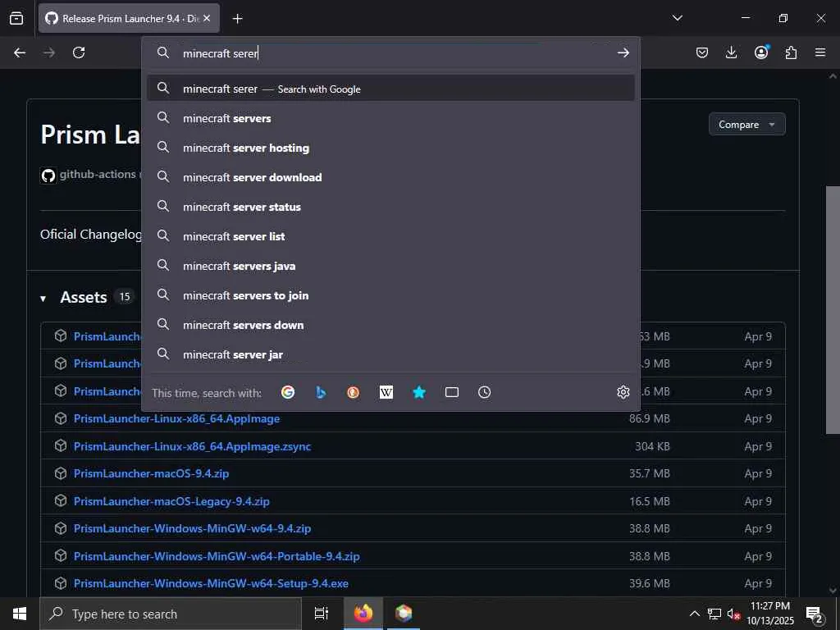840x630 pixels.
Task: Search this time with DuckDuckGo icon
Action: pyautogui.click(x=353, y=392)
